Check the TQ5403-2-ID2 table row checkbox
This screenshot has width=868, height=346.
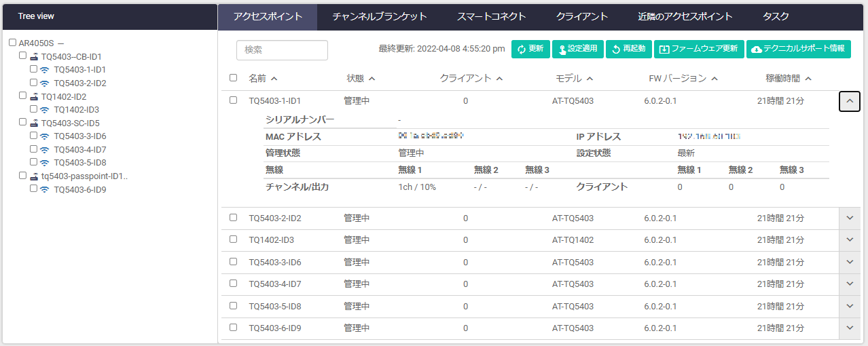[234, 218]
